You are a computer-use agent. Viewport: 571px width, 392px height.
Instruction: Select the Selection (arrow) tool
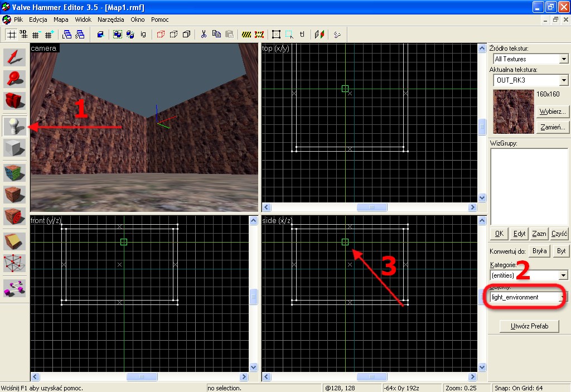[14, 57]
